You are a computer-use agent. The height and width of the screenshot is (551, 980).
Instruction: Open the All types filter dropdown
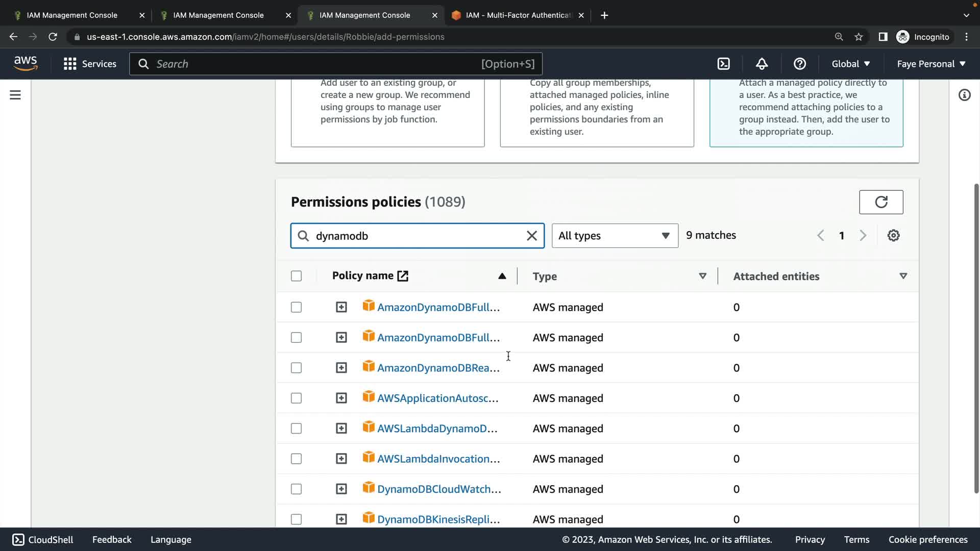[x=615, y=236]
